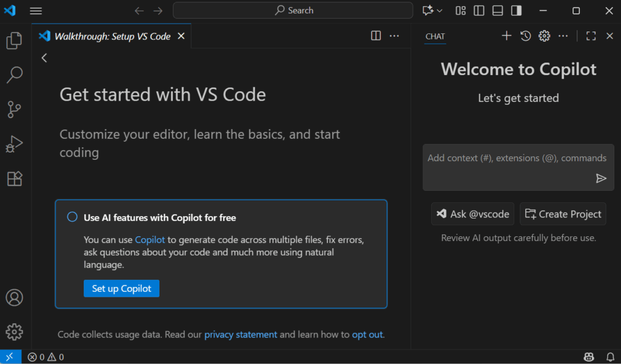Select the Walkthrough: Setup VS Code tab
Screen dimensions: 621x364
(112, 36)
